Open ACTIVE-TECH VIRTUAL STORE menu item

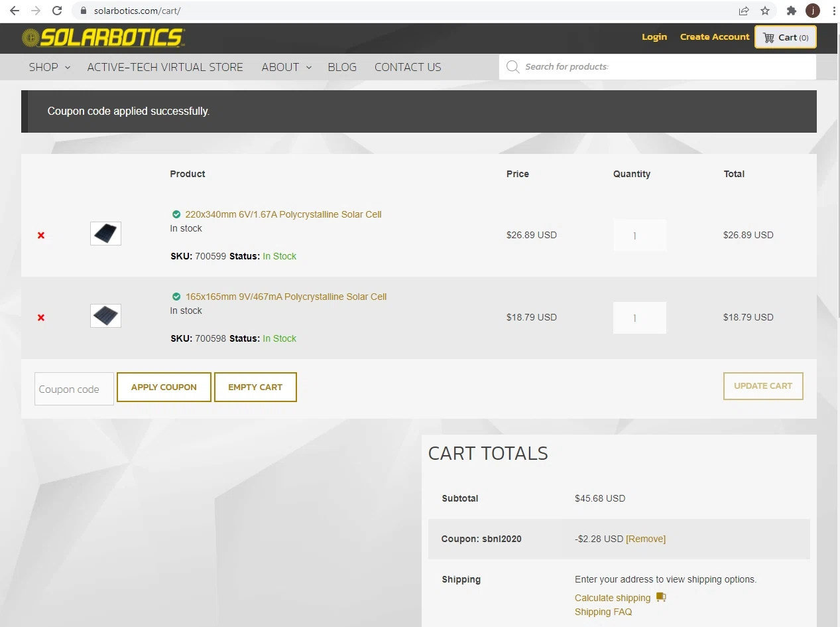[165, 67]
